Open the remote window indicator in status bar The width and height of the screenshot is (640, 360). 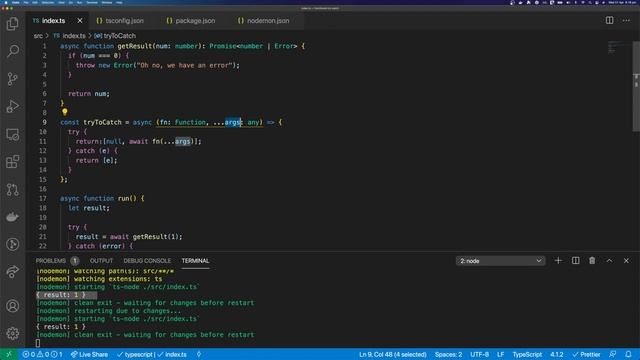coord(9,354)
